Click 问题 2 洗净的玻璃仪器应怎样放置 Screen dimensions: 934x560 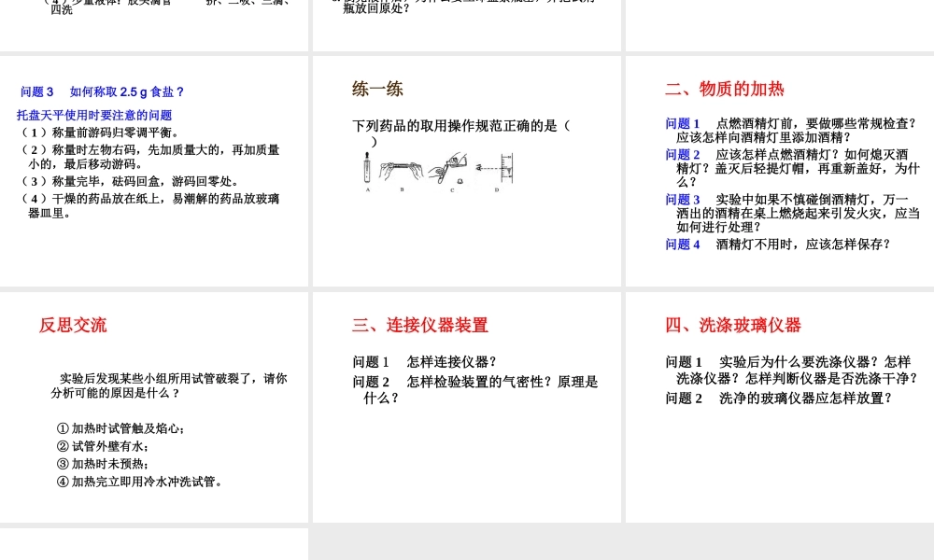click(779, 399)
